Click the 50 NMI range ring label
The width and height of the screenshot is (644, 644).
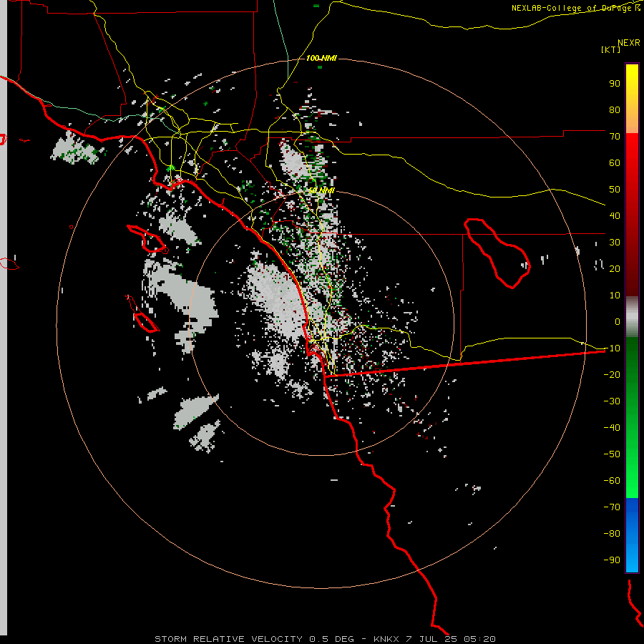[x=321, y=190]
